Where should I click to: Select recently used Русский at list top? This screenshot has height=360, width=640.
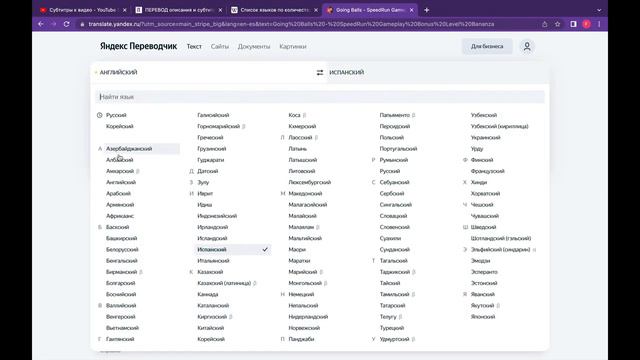(116, 115)
